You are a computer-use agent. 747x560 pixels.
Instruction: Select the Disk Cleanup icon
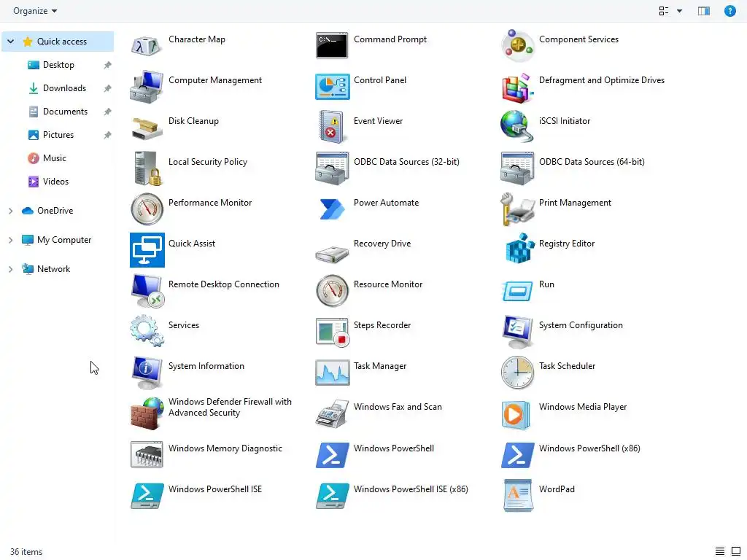[147, 128]
